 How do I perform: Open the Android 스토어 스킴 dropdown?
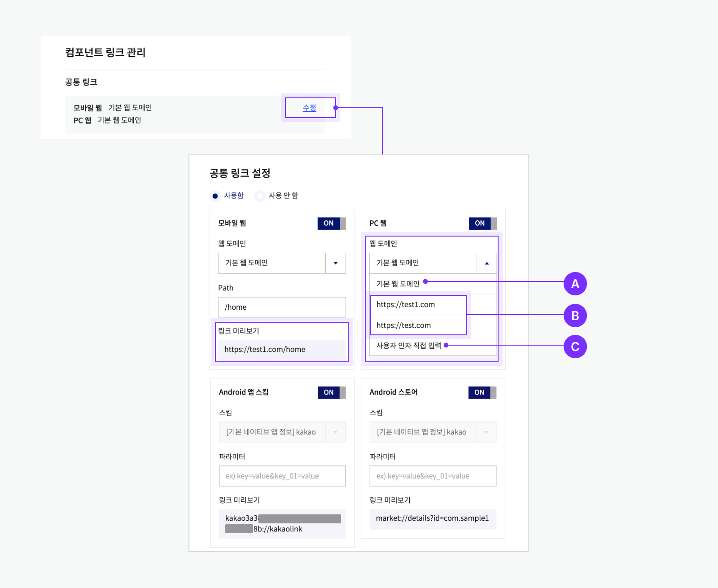[x=486, y=432]
